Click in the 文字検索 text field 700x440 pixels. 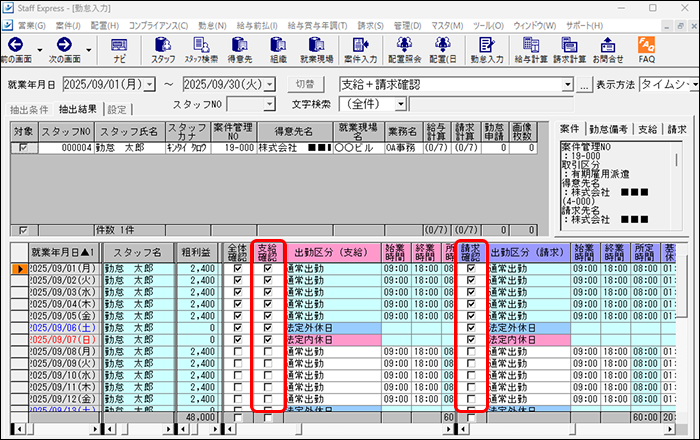491,104
